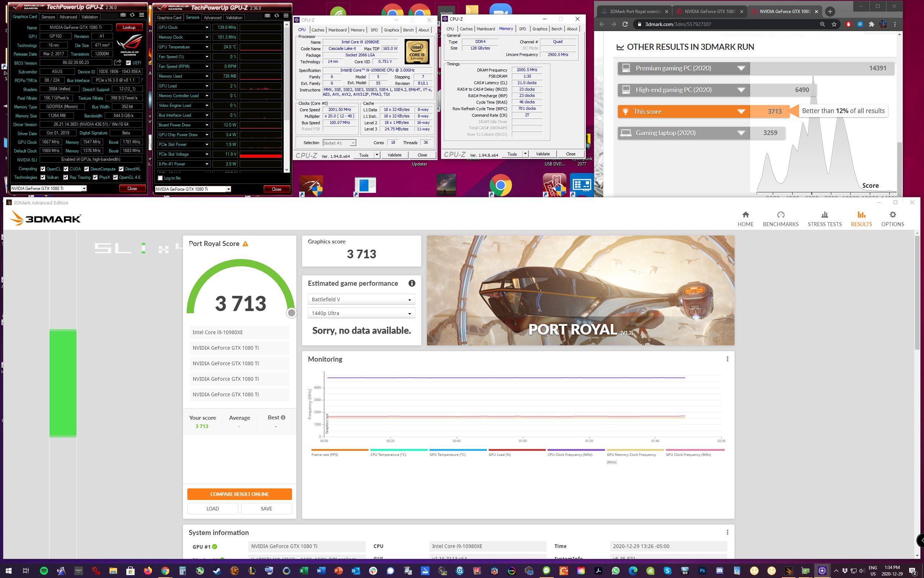The image size is (924, 578).
Task: Open the BENCHMARKS gauge icon in 3DMark
Action: point(780,215)
